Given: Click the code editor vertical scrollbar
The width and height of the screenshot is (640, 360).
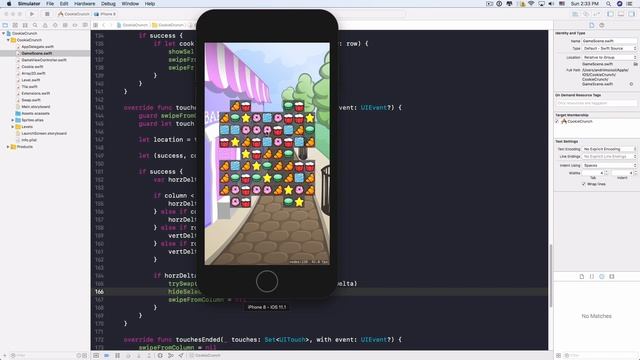Looking at the screenshot, I should [550, 276].
